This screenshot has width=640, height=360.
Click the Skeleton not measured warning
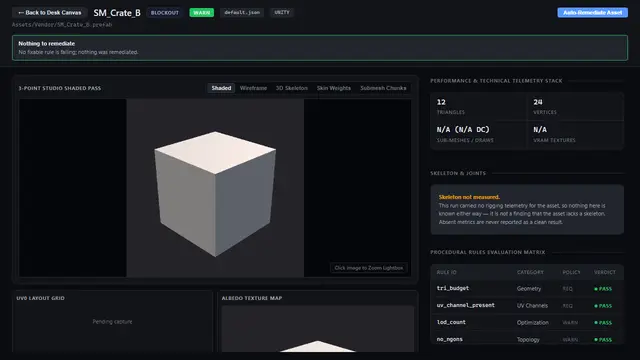(469, 197)
